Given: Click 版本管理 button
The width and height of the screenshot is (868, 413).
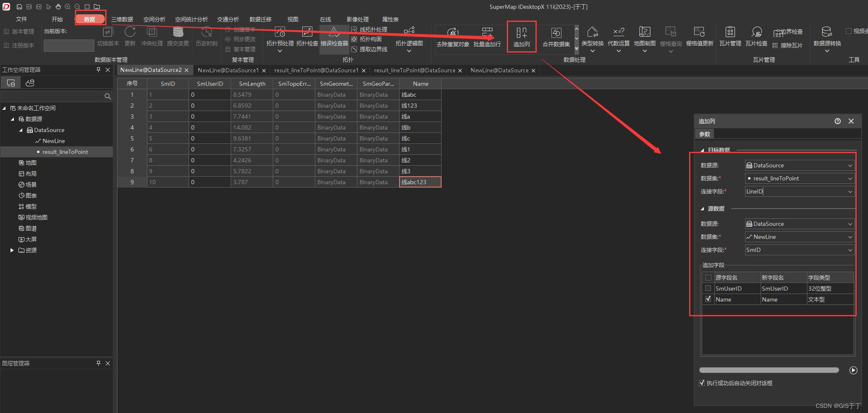Looking at the screenshot, I should click(x=19, y=32).
